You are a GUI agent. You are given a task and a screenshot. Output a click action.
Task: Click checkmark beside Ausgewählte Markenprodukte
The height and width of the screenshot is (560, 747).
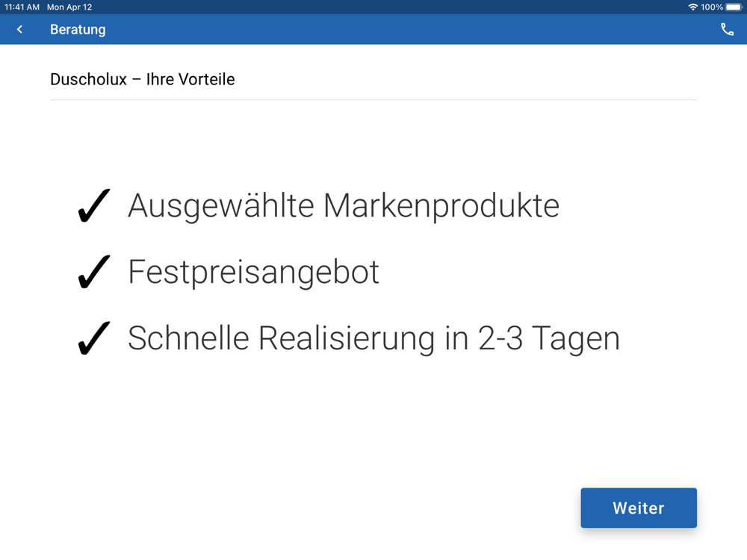tap(94, 206)
